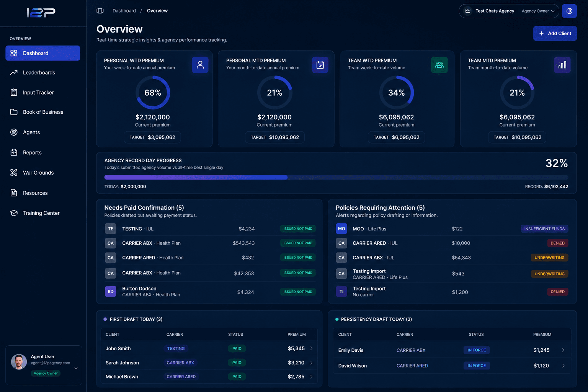Expand the Agent User account menu chevron

pos(76,368)
